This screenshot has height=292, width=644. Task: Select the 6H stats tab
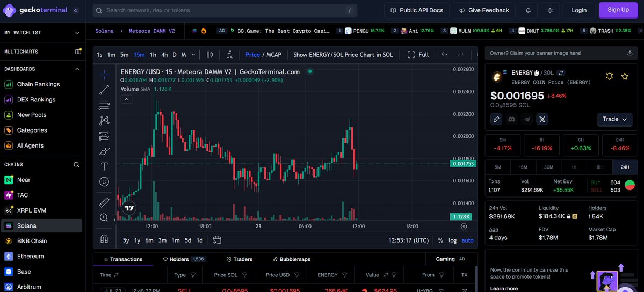599,167
